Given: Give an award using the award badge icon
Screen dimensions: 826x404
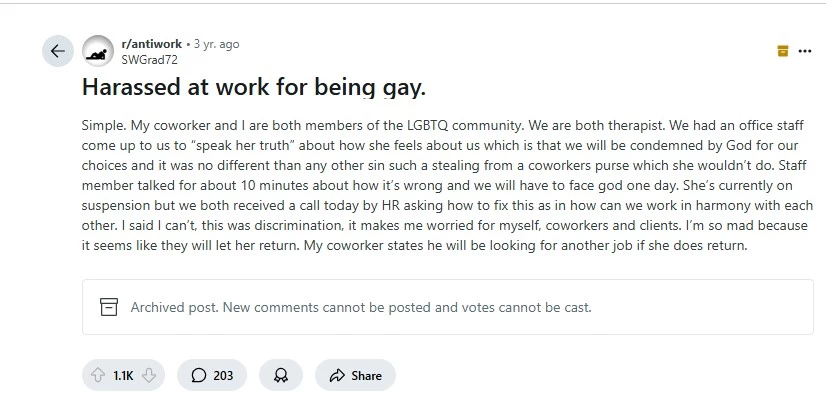Looking at the screenshot, I should 281,375.
